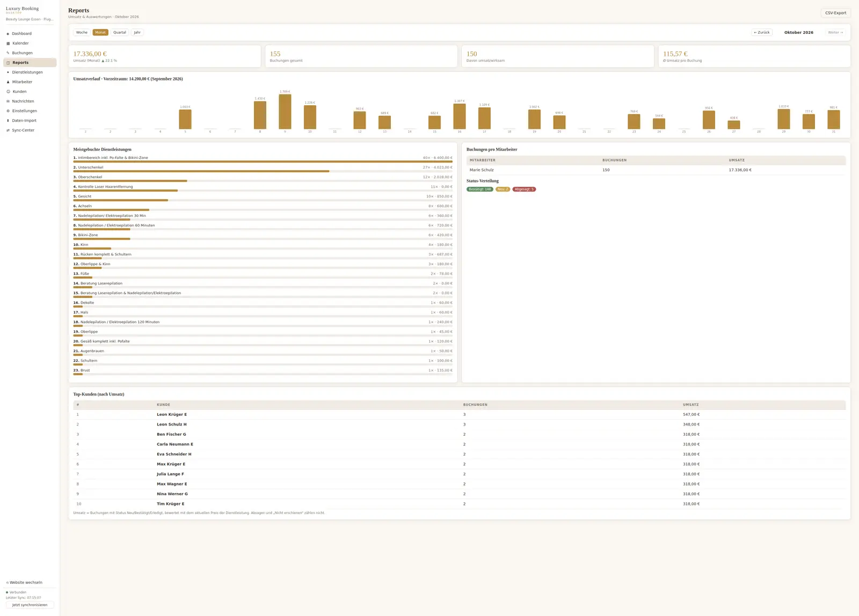Click the 115,57 € average revenue figure

[x=675, y=54]
